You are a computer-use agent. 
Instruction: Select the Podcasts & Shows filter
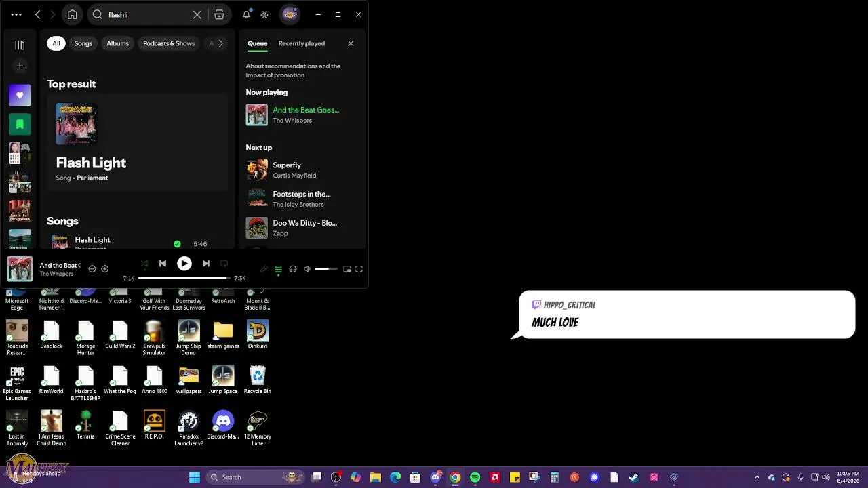169,43
